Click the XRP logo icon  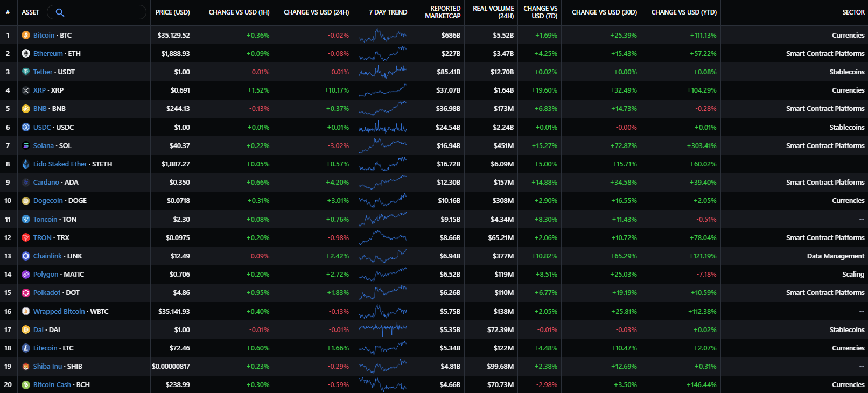pyautogui.click(x=25, y=90)
